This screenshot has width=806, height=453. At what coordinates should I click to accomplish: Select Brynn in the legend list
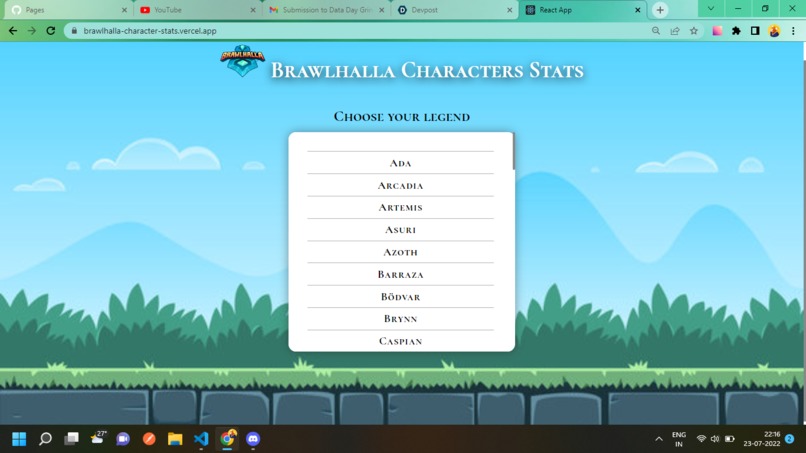(400, 319)
